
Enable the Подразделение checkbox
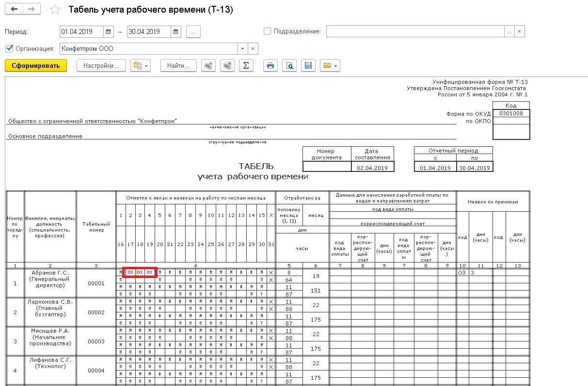click(267, 31)
